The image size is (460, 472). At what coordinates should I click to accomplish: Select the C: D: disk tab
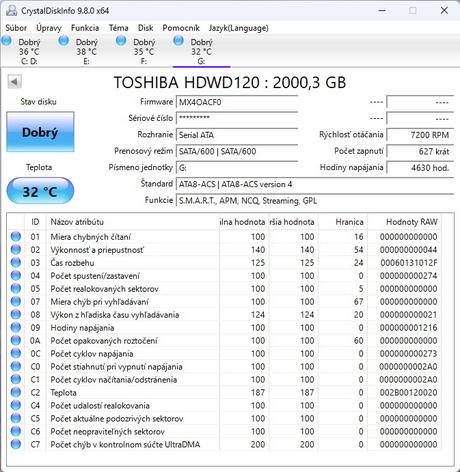[x=29, y=51]
